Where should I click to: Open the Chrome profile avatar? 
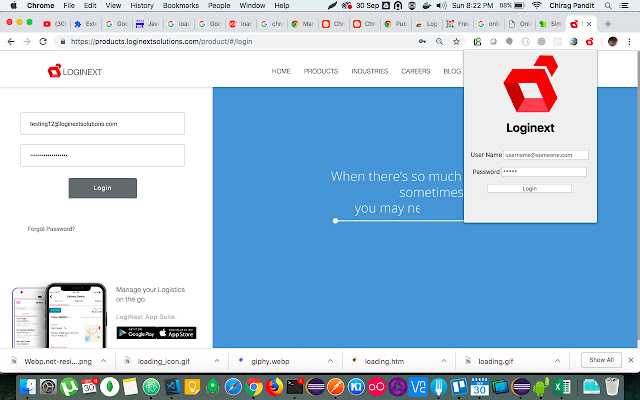(x=612, y=42)
